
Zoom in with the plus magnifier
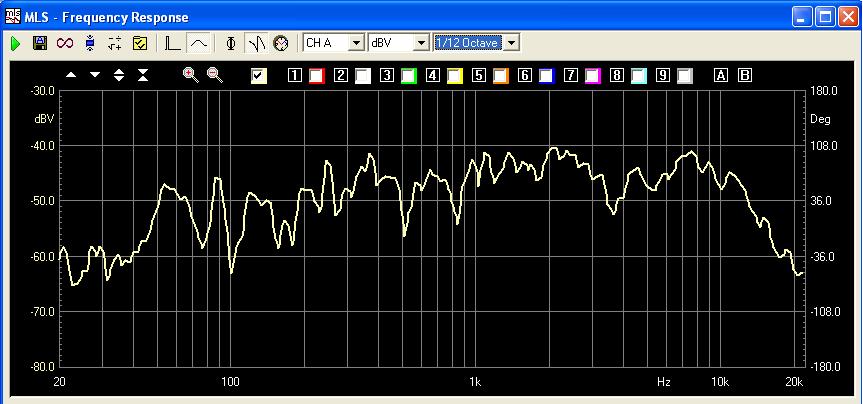point(191,75)
